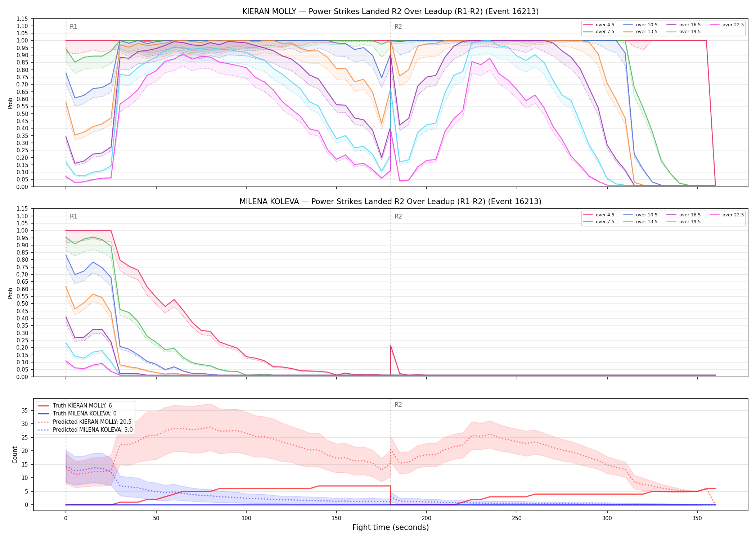This screenshot has width=756, height=540.
Task: Click Count axis tick label 20
Action: pos(25,451)
